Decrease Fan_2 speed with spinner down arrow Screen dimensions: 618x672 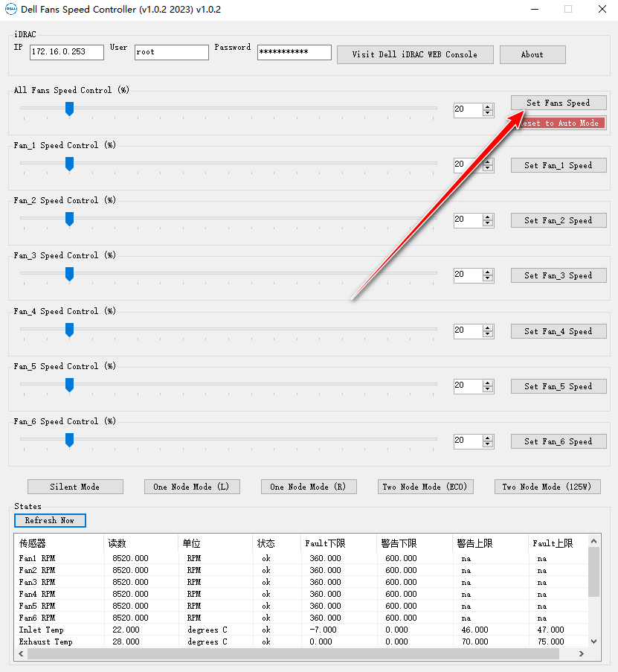[x=487, y=223]
